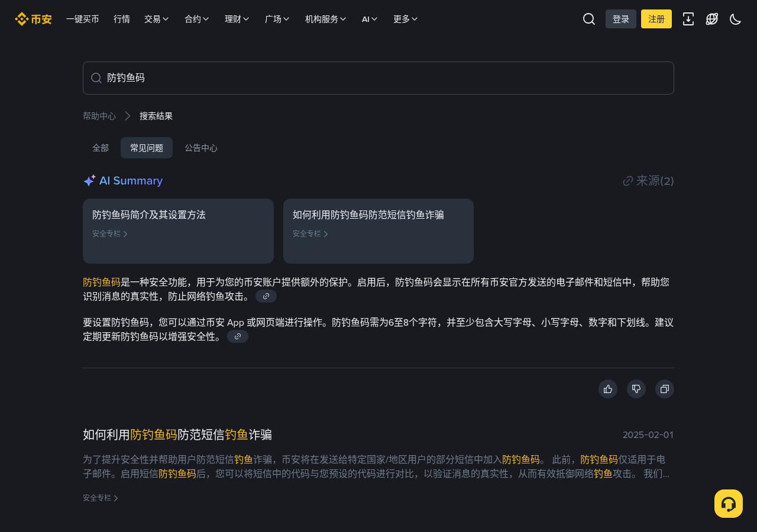Focus the search field containing 防钓鱼码
757x532 pixels.
pyautogui.click(x=378, y=78)
